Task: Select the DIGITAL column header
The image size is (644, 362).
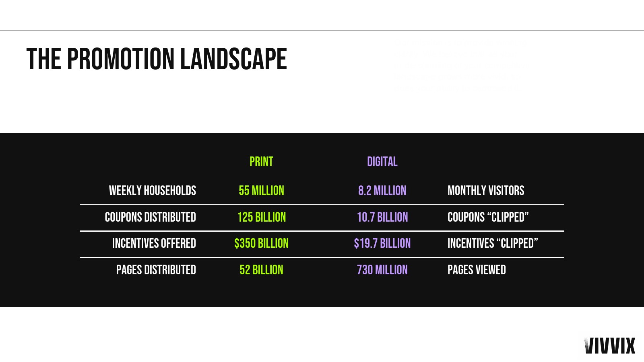Action: pyautogui.click(x=382, y=162)
